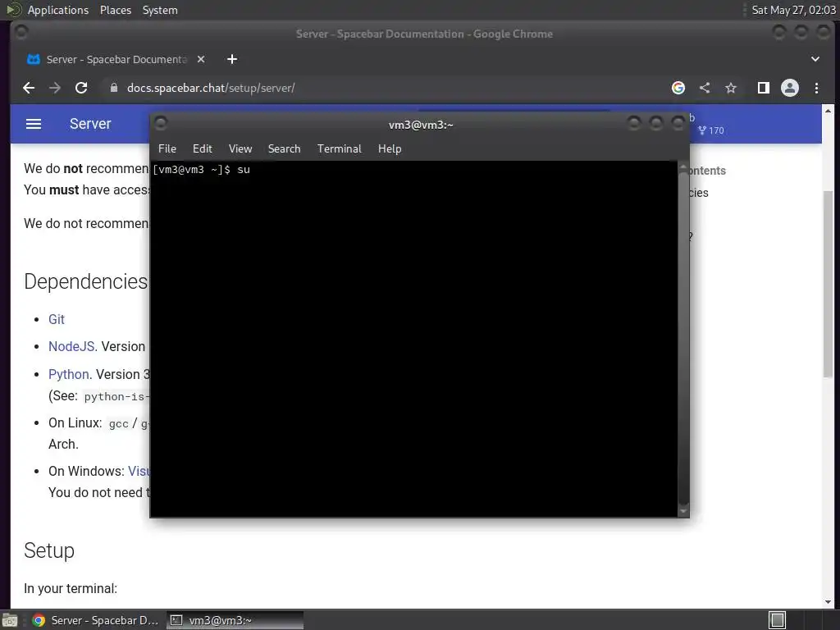This screenshot has height=630, width=840.
Task: Open the terminal View menu
Action: [x=240, y=148]
